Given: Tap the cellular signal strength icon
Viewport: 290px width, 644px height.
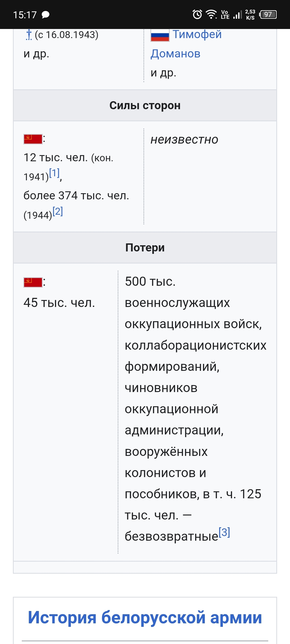Looking at the screenshot, I should pos(237,14).
